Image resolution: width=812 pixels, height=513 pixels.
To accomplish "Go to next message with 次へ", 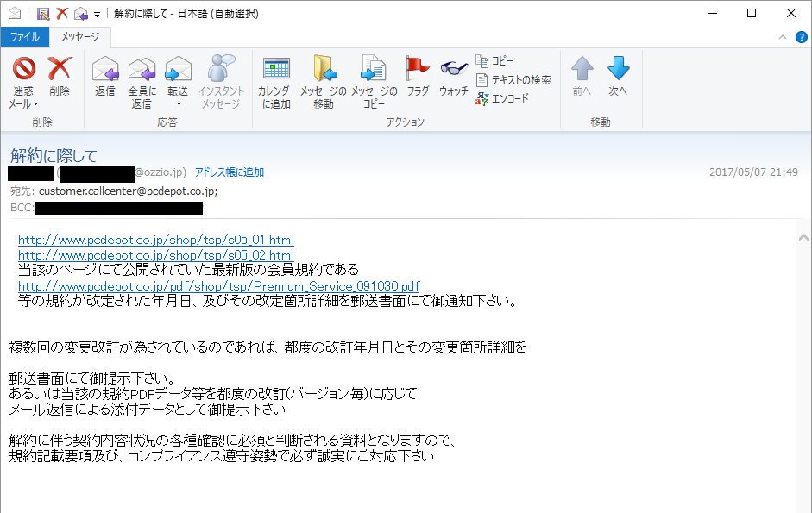I will point(618,77).
